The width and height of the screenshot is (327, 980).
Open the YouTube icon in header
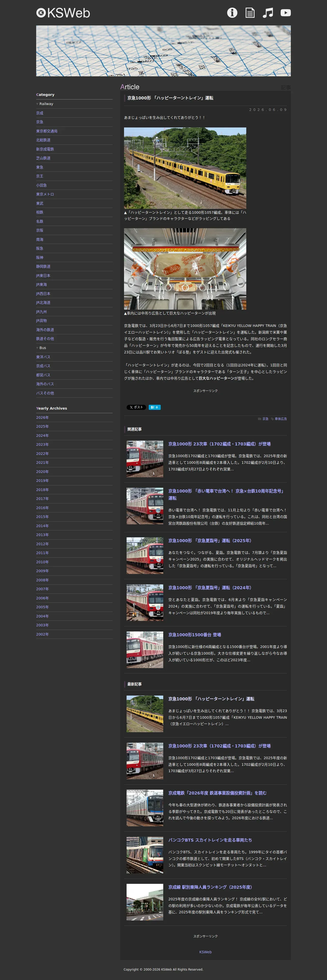[285, 13]
